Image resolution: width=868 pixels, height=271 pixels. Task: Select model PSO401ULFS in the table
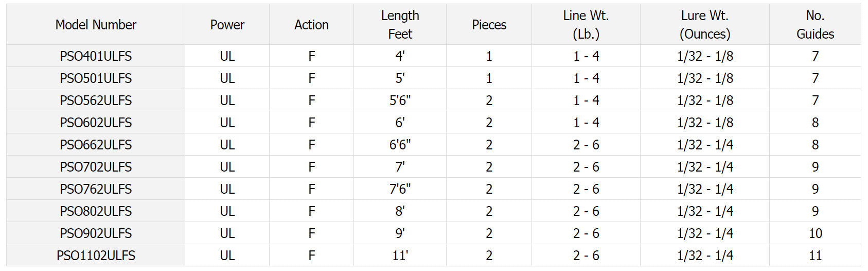tap(96, 56)
